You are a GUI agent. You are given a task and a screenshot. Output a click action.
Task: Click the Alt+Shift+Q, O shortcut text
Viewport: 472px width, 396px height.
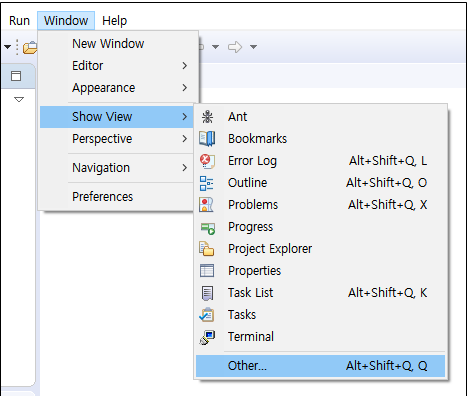tap(387, 183)
